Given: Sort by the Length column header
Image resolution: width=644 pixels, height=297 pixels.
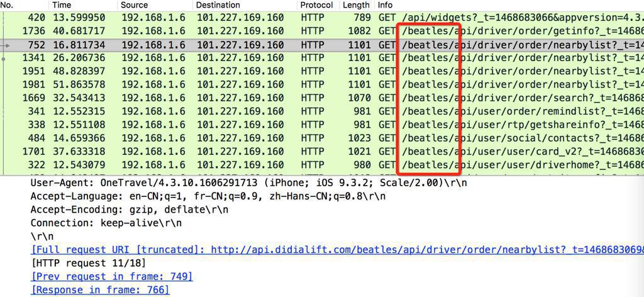Looking at the screenshot, I should click(x=356, y=5).
